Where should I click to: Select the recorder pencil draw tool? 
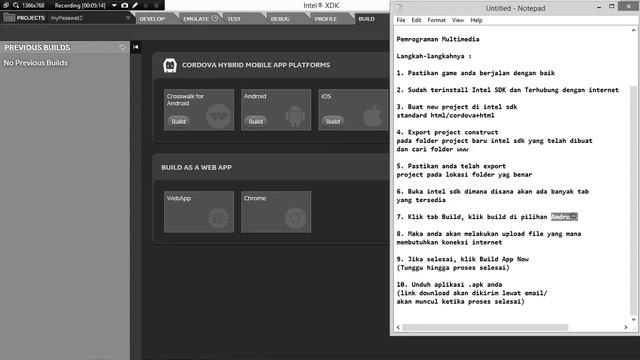point(135,5)
